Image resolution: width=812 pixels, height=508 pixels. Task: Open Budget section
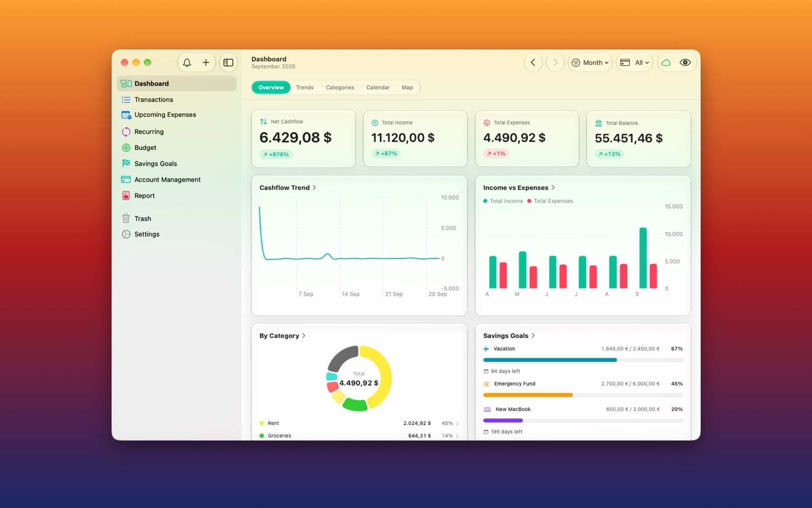click(x=177, y=148)
